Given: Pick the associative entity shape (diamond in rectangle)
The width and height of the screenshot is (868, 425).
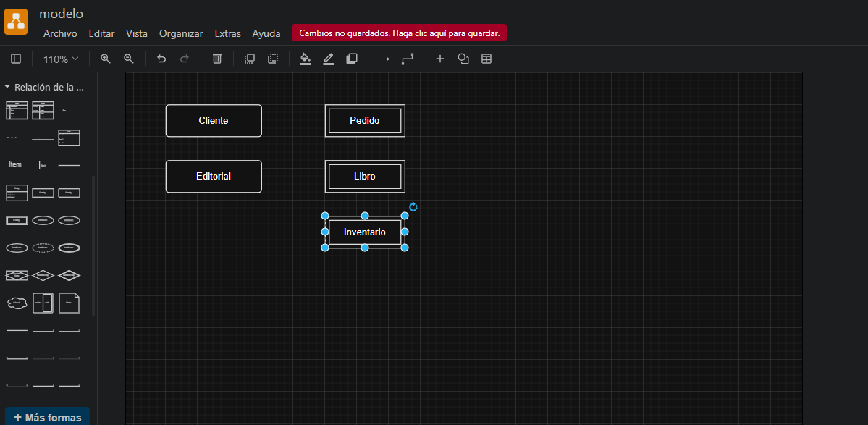Looking at the screenshot, I should [17, 275].
